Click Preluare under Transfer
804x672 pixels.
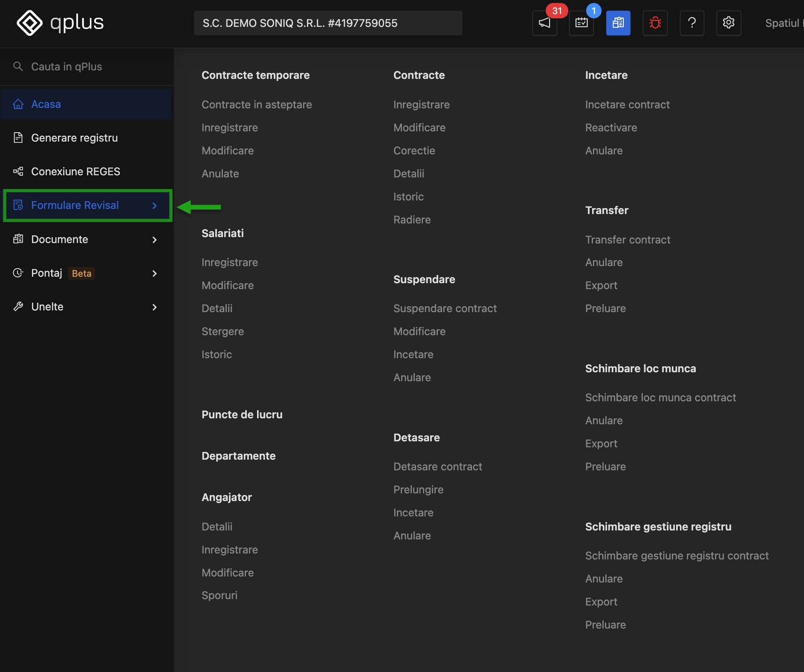(605, 308)
